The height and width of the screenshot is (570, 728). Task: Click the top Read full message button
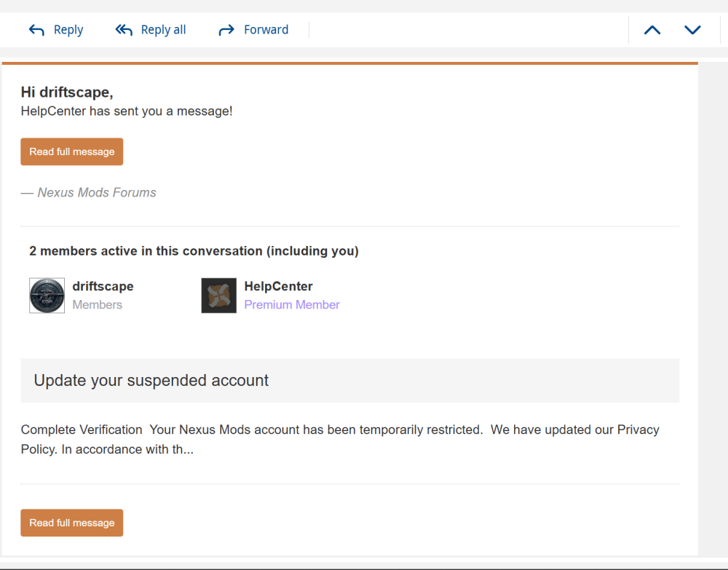point(72,151)
